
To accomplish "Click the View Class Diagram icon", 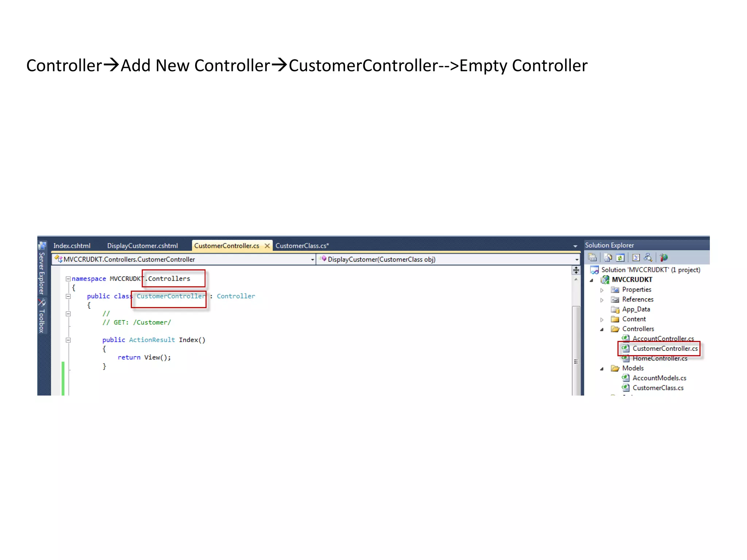I will [648, 258].
